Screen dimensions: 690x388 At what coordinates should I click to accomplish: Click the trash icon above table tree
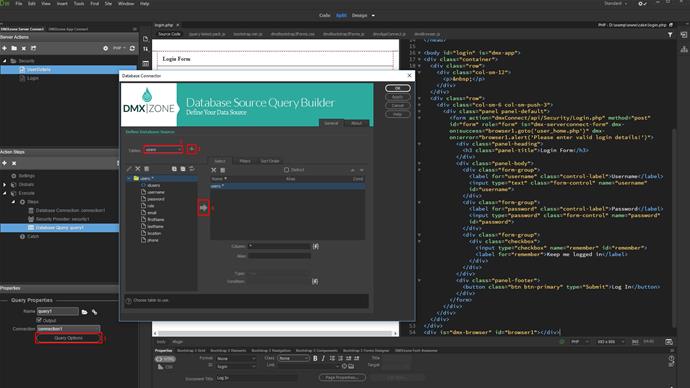[x=147, y=169]
